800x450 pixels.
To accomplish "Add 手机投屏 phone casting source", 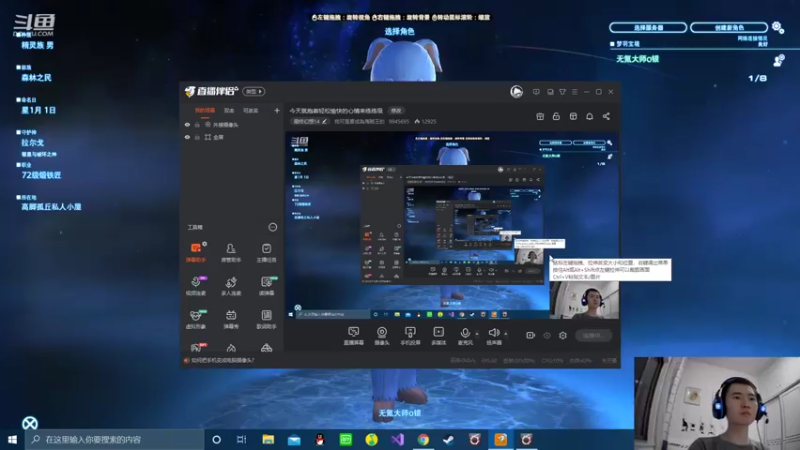I will point(410,336).
